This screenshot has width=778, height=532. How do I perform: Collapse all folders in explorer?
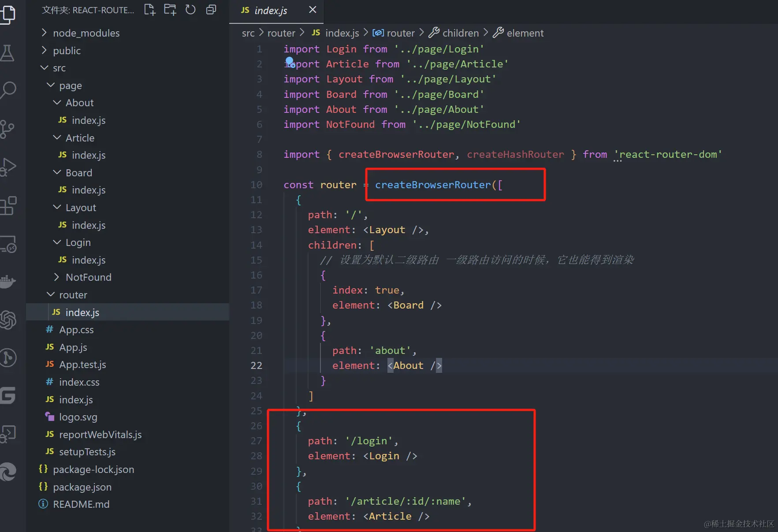coord(211,10)
